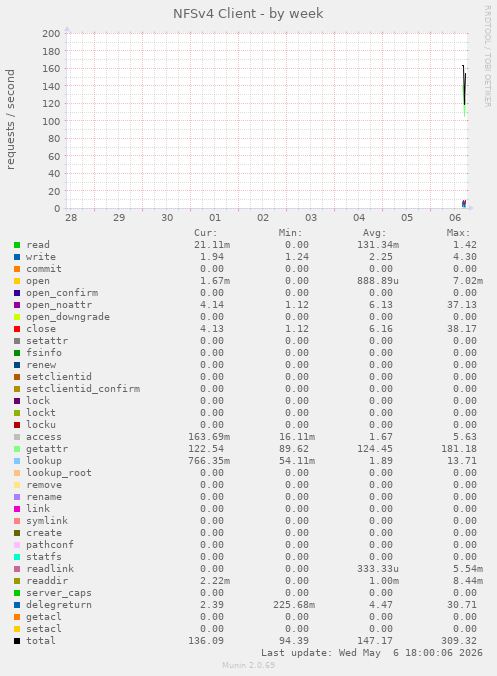Click the light blue lookup legend swatch

(17, 461)
